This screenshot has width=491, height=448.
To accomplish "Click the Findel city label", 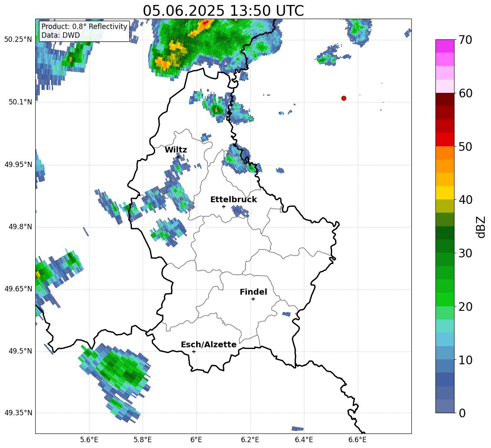I will [253, 292].
